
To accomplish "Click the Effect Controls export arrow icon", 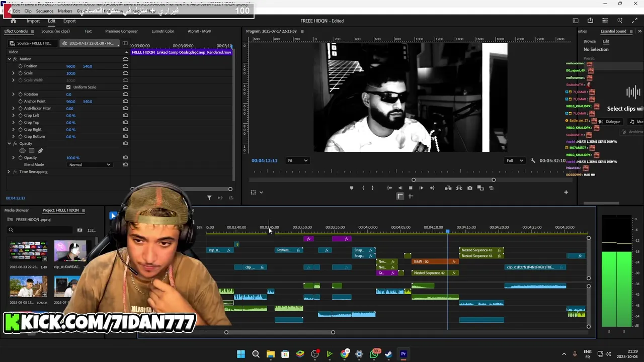I will pos(231,198).
